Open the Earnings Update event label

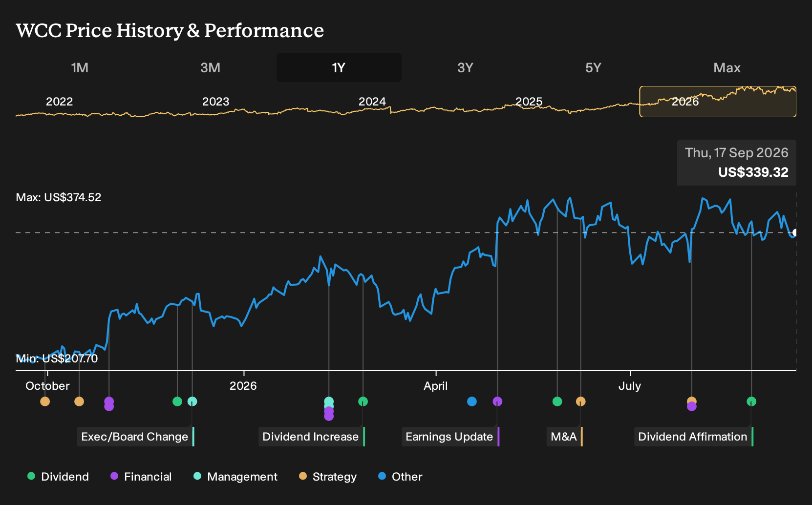click(x=450, y=437)
